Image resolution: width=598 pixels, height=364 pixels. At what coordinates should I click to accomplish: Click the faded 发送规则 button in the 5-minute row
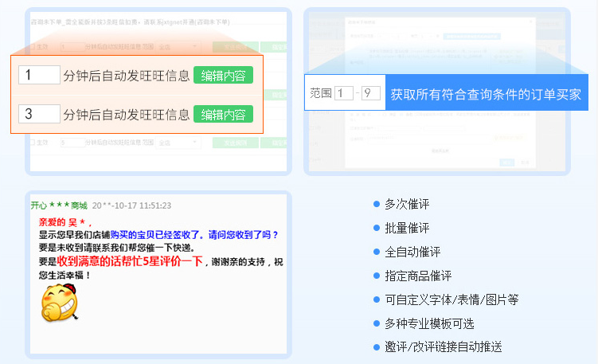(236, 143)
